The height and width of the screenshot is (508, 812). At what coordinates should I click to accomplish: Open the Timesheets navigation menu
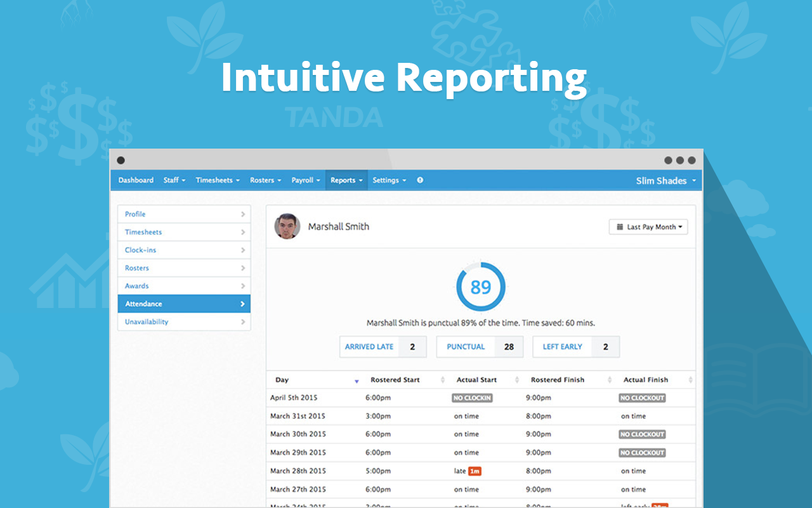[x=218, y=180]
